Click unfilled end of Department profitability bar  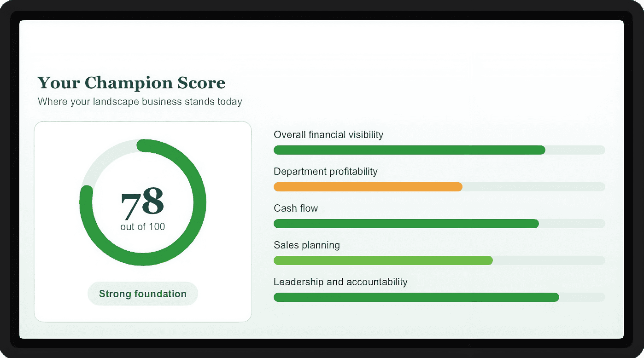pyautogui.click(x=533, y=187)
